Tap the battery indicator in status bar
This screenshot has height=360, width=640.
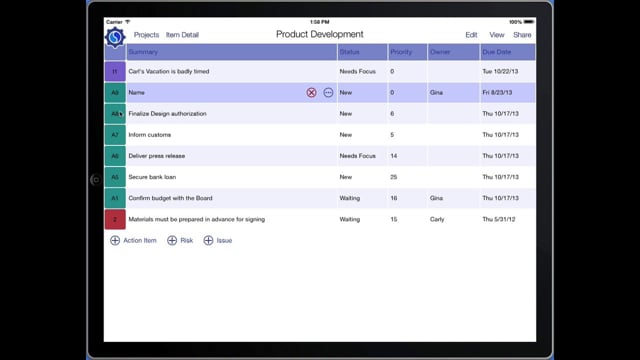(529, 22)
